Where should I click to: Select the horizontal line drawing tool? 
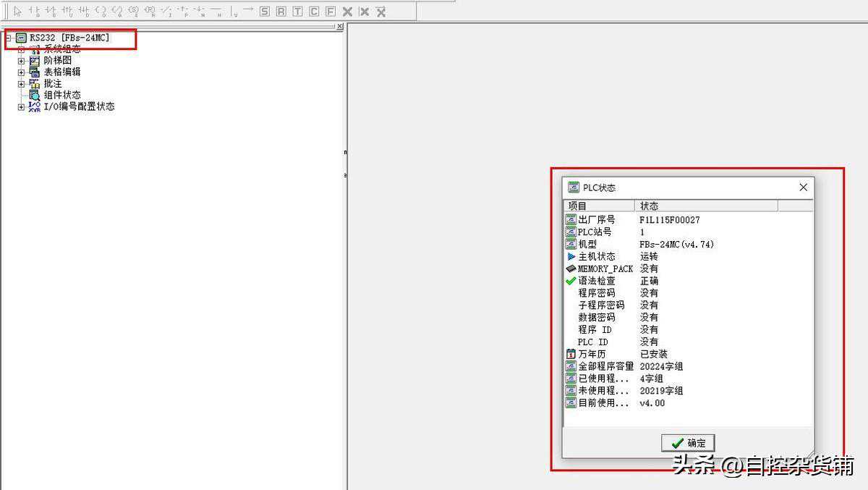216,11
